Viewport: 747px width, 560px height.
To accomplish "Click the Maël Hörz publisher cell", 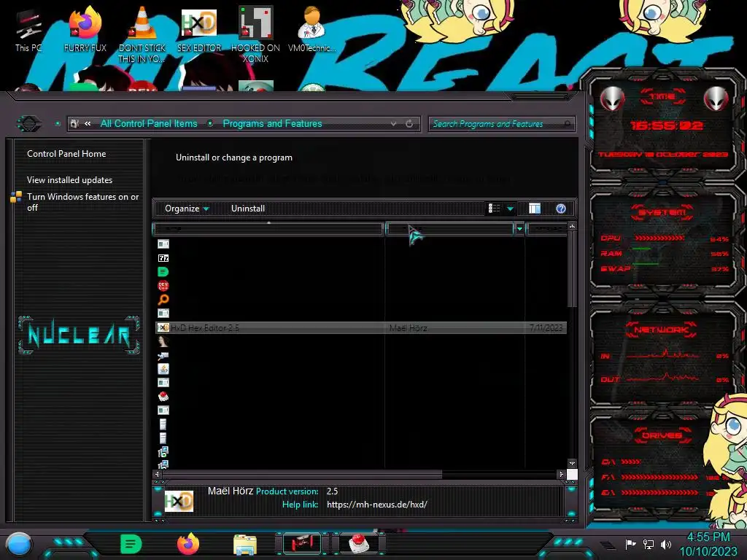I will (x=408, y=327).
